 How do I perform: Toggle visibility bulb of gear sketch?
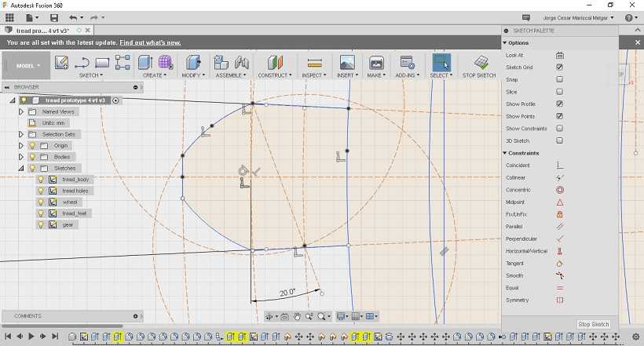coord(41,224)
